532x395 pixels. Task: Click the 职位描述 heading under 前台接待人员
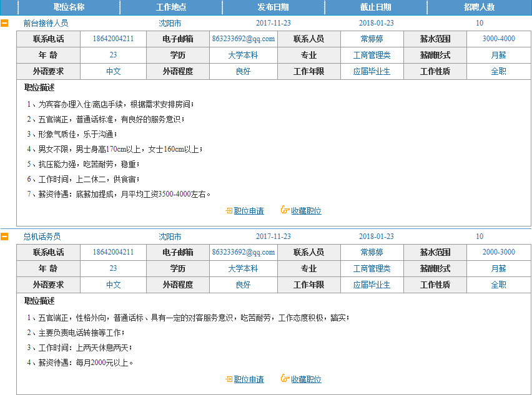click(39, 87)
